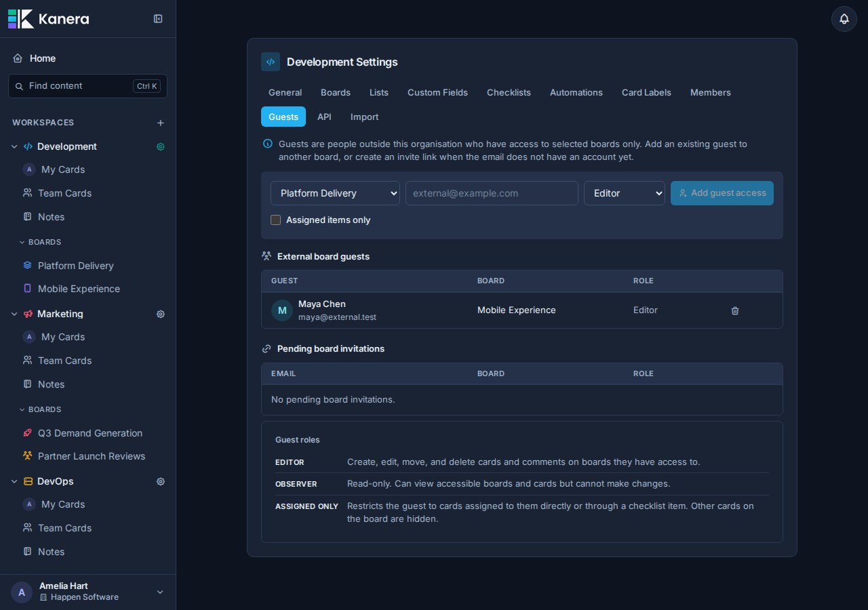
Task: Click Team Cards icon under Development
Action: coord(27,193)
